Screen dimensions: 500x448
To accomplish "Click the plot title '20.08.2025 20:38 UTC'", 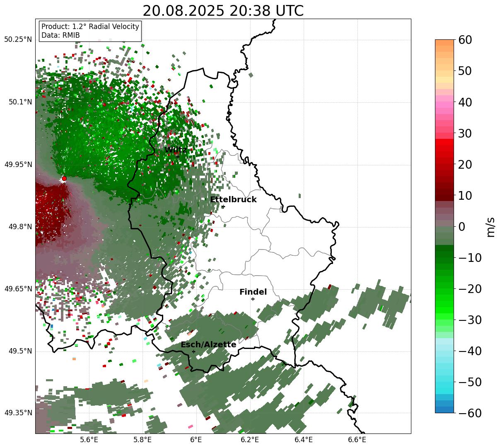I will pyautogui.click(x=223, y=11).
